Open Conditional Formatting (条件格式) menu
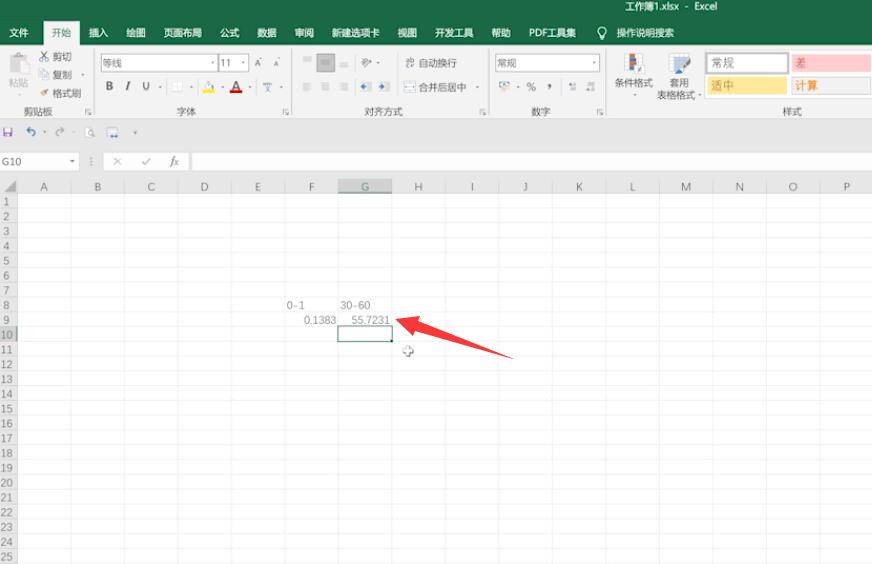Viewport: 872px width, 564px height. click(633, 75)
